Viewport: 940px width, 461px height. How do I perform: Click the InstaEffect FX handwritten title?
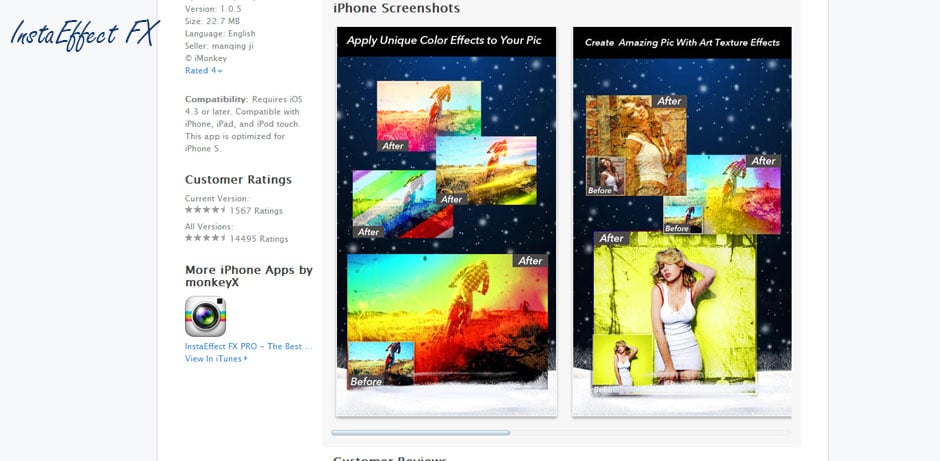(x=85, y=34)
